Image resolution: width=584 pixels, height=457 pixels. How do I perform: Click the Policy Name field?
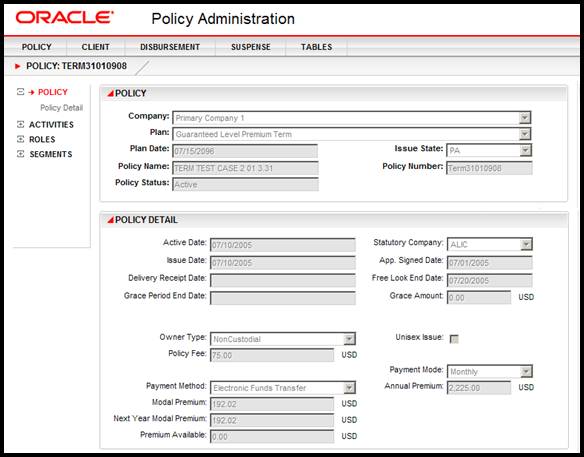[x=245, y=168]
